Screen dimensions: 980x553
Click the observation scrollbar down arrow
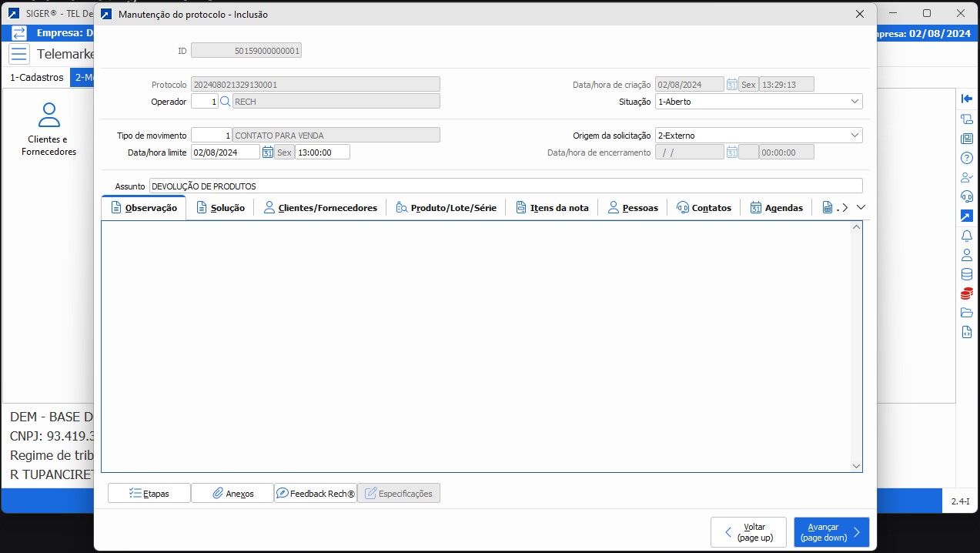click(856, 466)
